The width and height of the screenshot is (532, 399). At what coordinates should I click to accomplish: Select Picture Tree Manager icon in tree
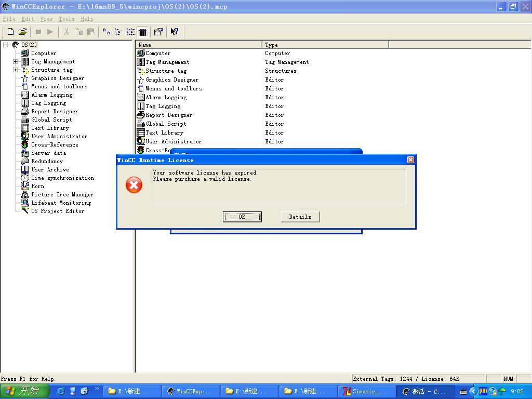pos(25,194)
